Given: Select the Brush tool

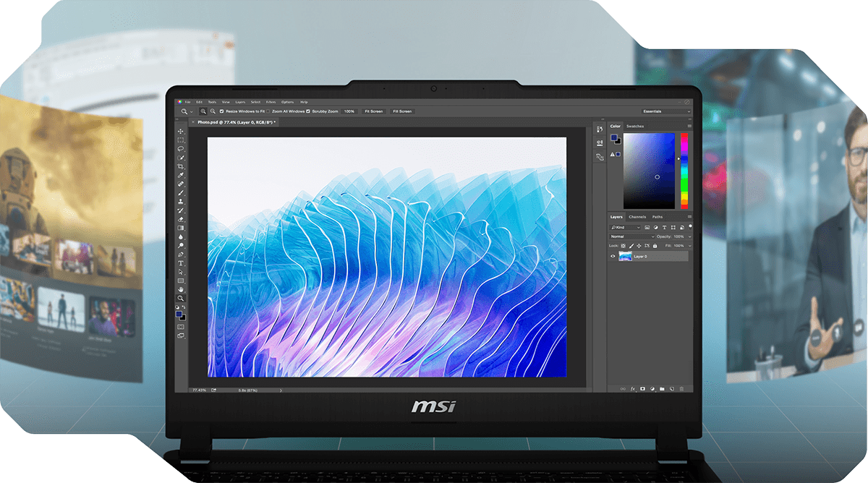Looking at the screenshot, I should [x=181, y=193].
